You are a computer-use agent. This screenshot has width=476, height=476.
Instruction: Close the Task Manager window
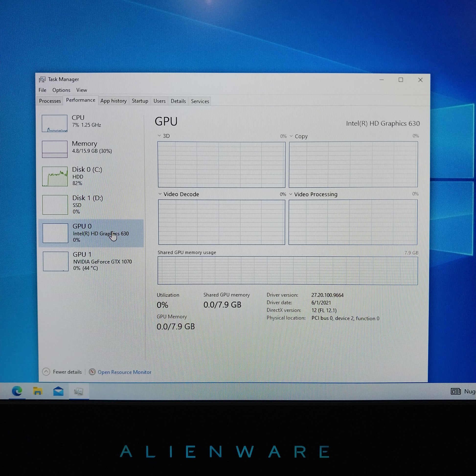420,80
